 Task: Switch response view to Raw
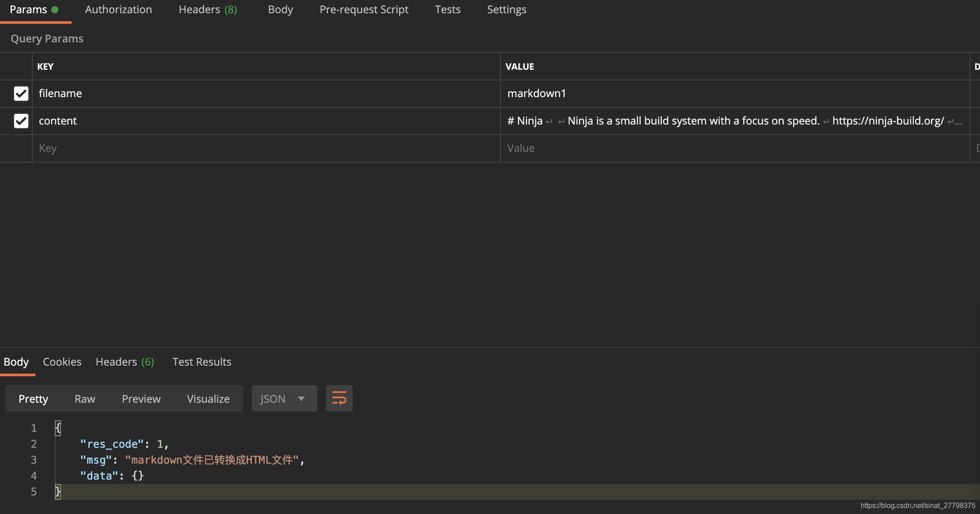coord(85,399)
